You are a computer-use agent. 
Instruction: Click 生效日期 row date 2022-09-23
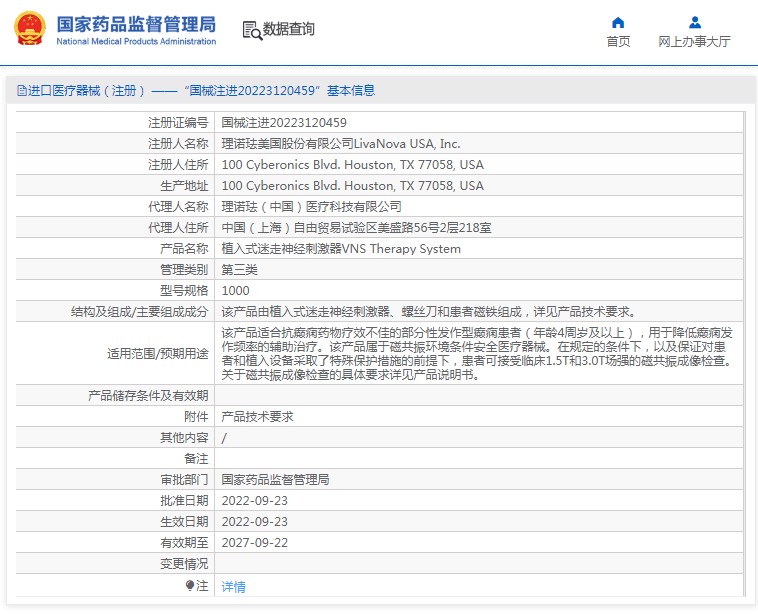[254, 522]
